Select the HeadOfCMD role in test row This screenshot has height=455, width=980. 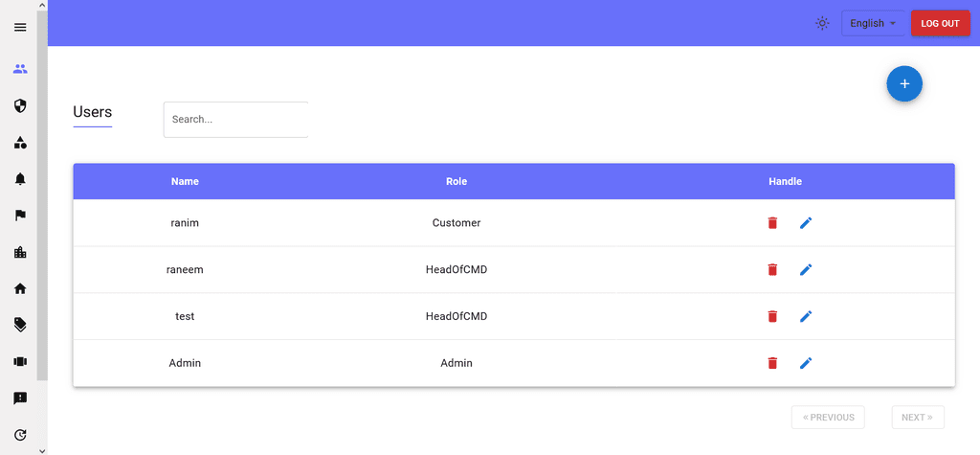point(457,317)
